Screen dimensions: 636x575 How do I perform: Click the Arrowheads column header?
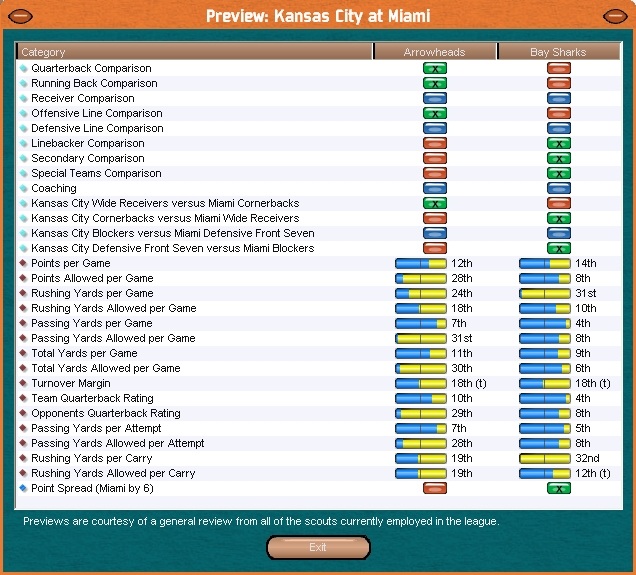click(434, 52)
